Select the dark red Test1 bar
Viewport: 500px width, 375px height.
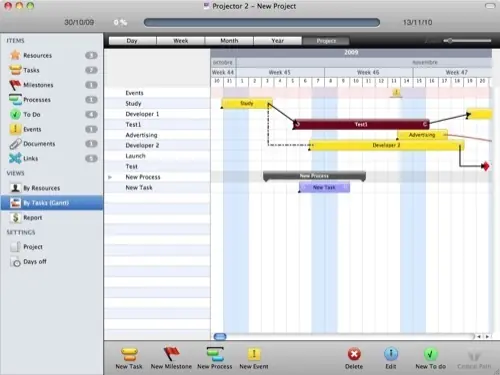(x=361, y=124)
